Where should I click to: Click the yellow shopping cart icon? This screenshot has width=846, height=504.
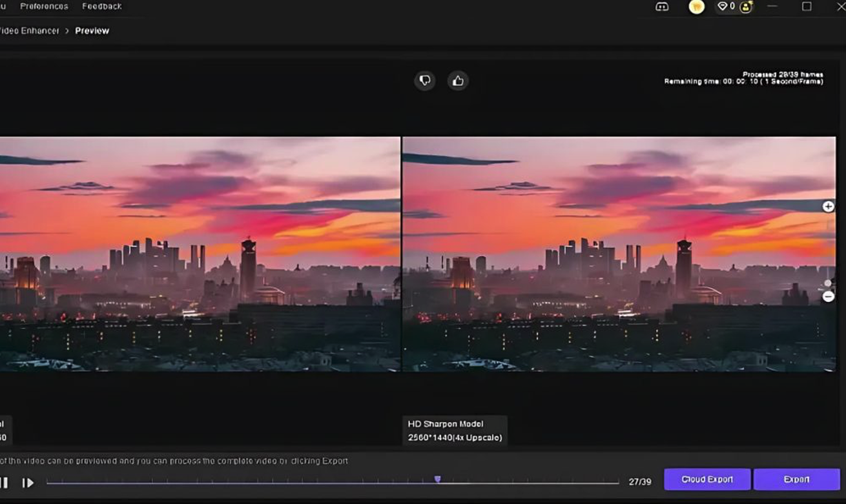696,6
